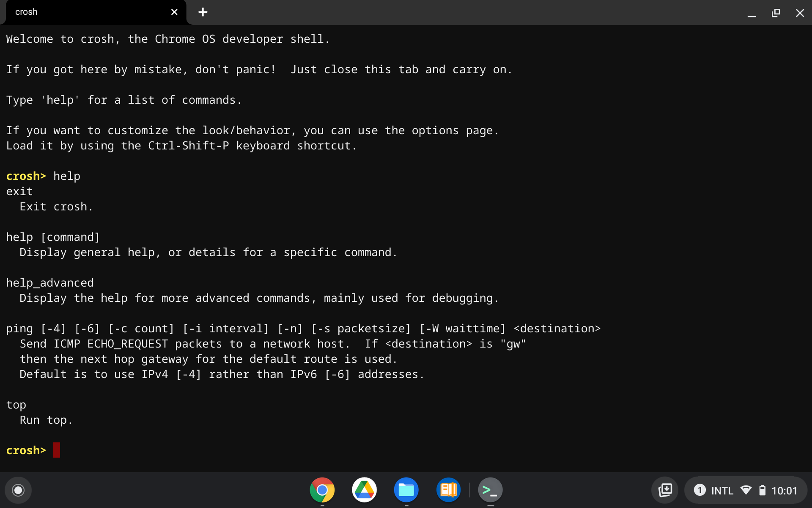Click the battery status icon

pos(762,490)
